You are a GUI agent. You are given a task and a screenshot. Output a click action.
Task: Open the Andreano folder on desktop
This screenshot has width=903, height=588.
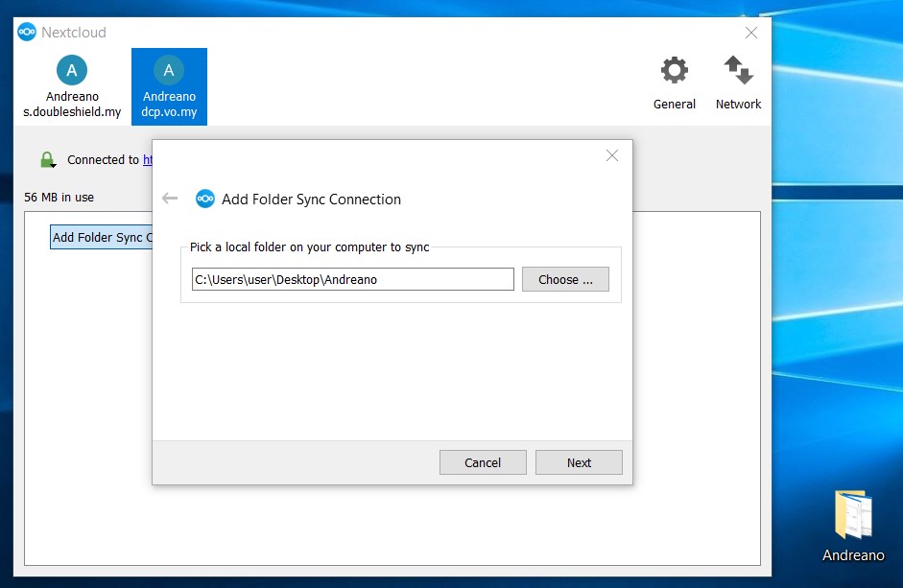[852, 518]
